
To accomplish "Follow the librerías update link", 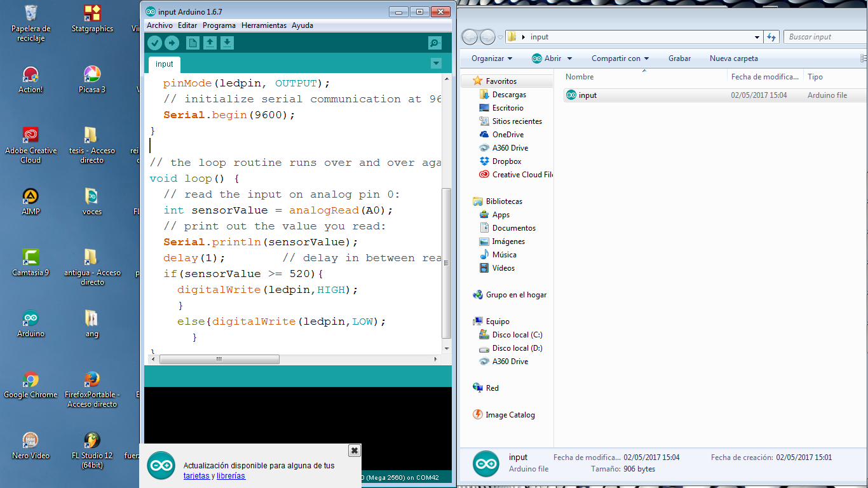I will pos(231,476).
